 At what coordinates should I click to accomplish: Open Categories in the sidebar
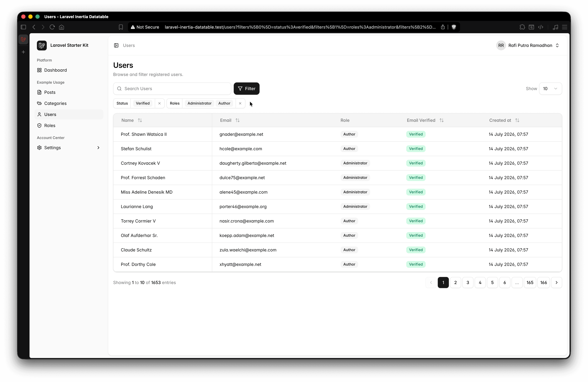point(69,103)
